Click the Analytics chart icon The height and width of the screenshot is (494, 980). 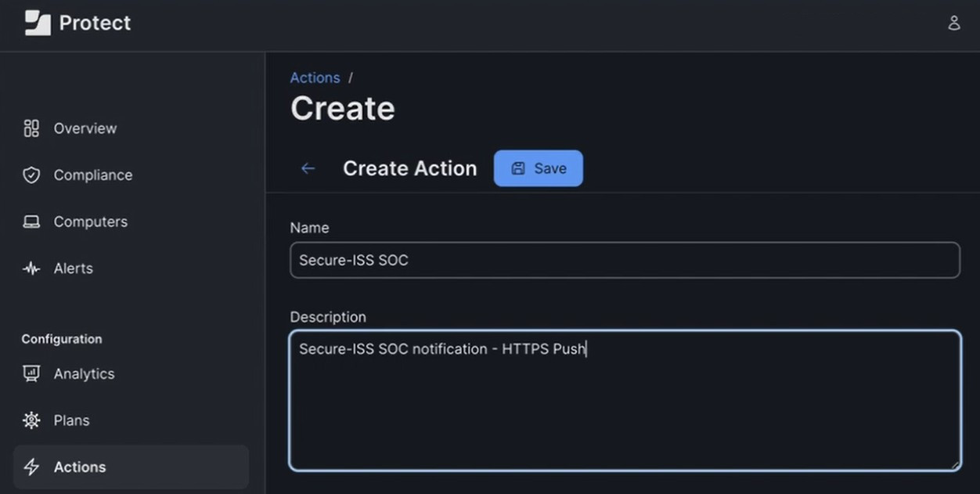coord(31,374)
